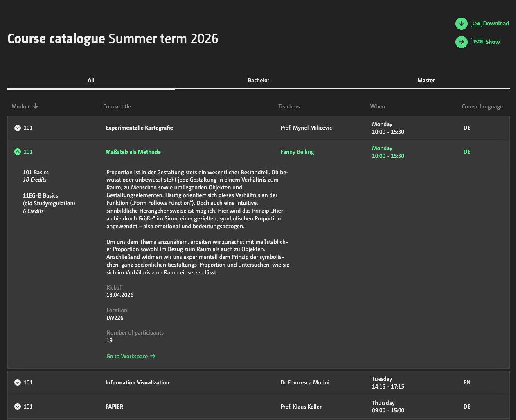Click the Module sort arrow icon
Image resolution: width=516 pixels, height=420 pixels.
click(36, 106)
